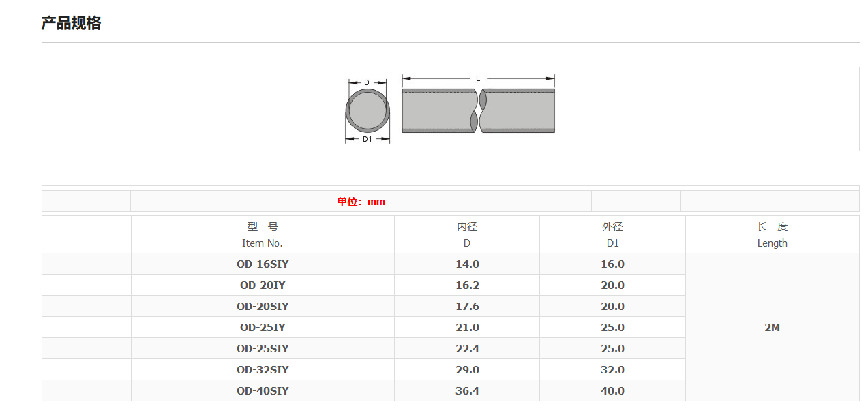Click the 2M length value cell
The width and height of the screenshot is (868, 417).
click(772, 328)
